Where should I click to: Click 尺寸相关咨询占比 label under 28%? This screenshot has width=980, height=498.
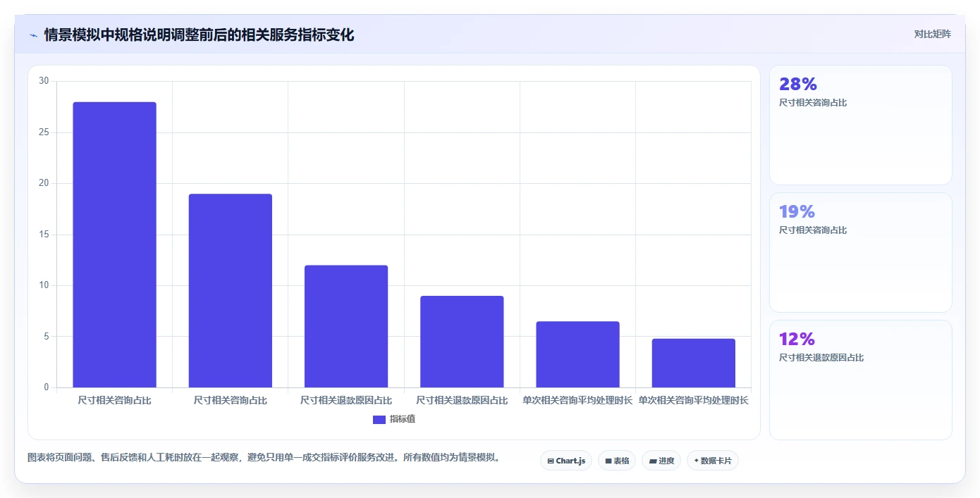pyautogui.click(x=813, y=103)
